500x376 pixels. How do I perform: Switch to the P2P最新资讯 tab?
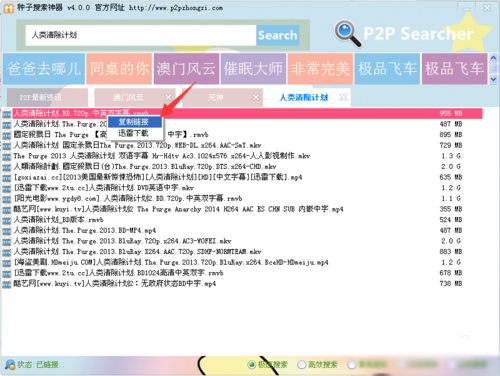tap(47, 97)
